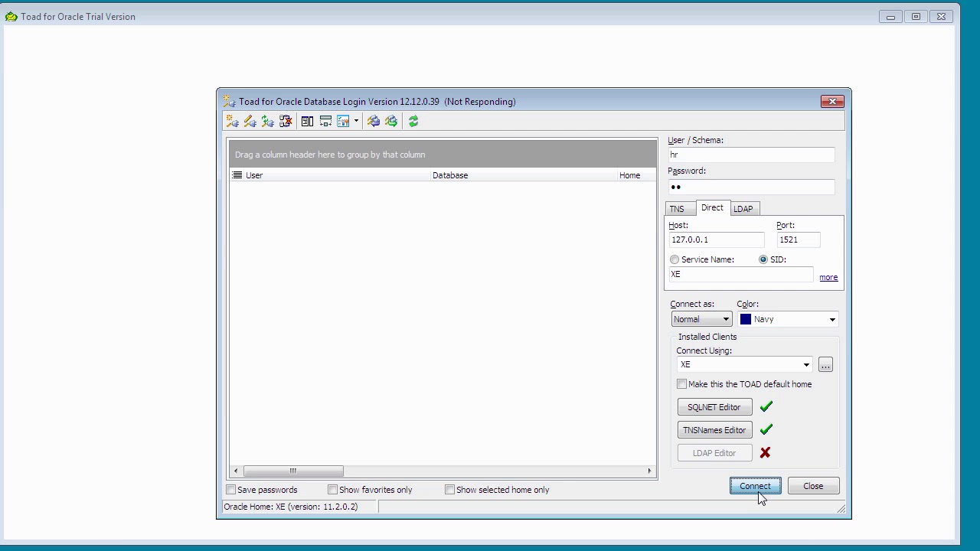Viewport: 980px width, 551px height.
Task: Click the SID value field containing XE
Action: pyautogui.click(x=741, y=274)
